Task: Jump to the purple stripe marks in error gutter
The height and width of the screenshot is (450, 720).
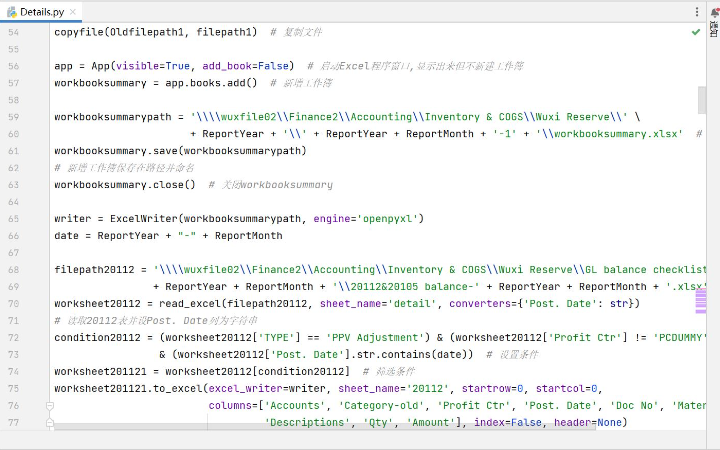Action: tap(701, 302)
